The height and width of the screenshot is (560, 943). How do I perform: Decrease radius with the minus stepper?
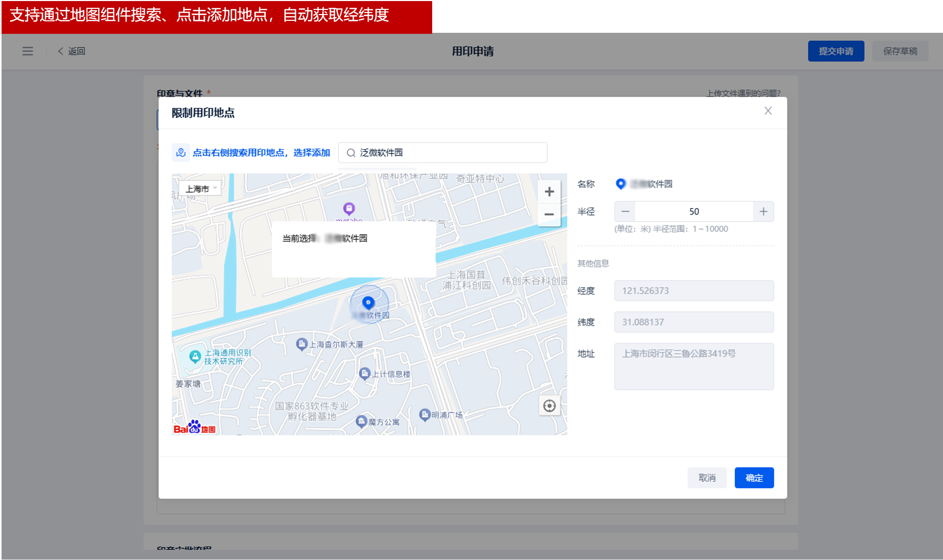click(x=625, y=212)
